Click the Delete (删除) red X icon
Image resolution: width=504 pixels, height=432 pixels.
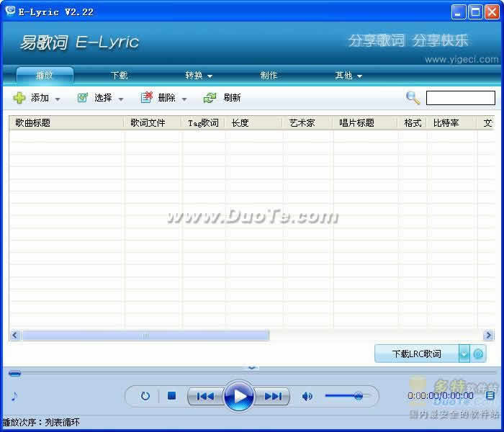click(147, 97)
